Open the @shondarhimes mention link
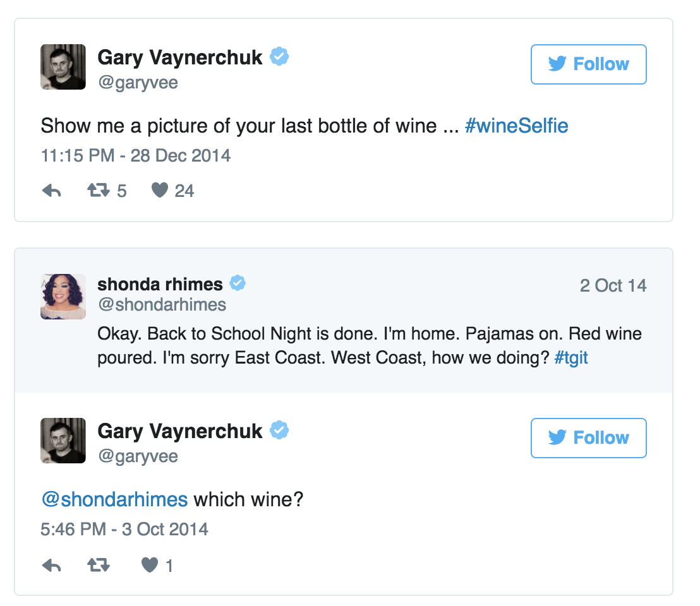 tap(114, 499)
